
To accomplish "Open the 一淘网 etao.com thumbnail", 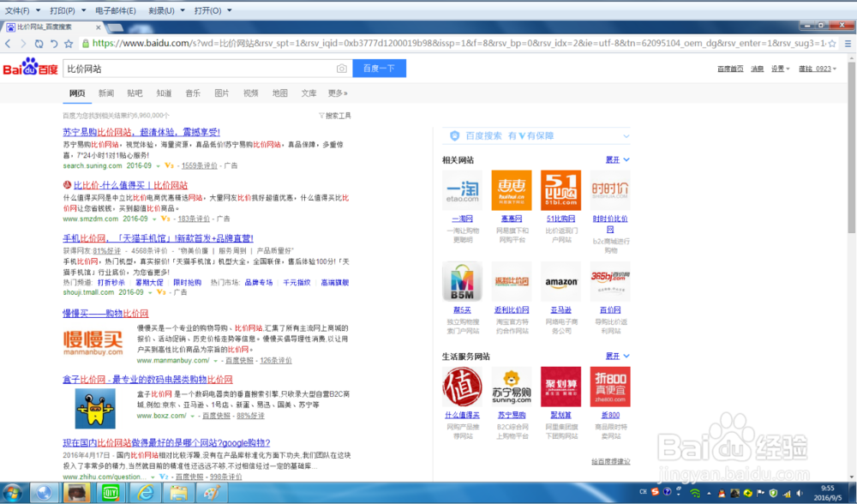I will (x=463, y=190).
